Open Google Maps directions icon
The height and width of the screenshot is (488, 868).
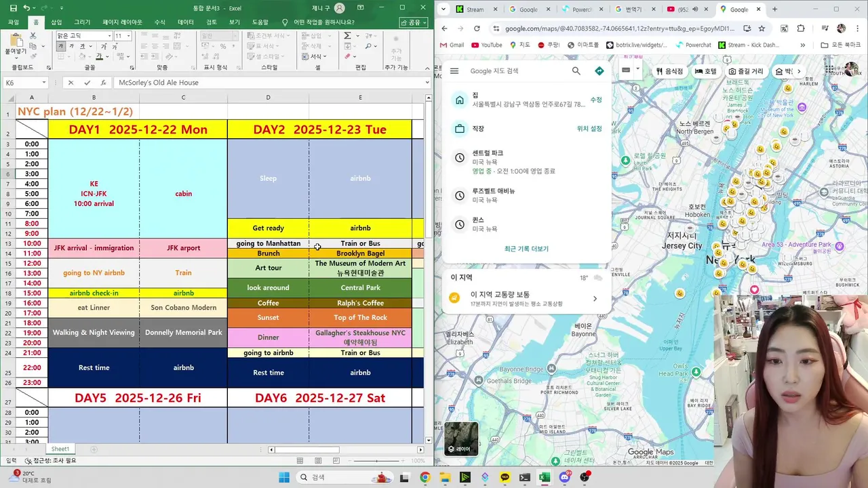(x=599, y=70)
